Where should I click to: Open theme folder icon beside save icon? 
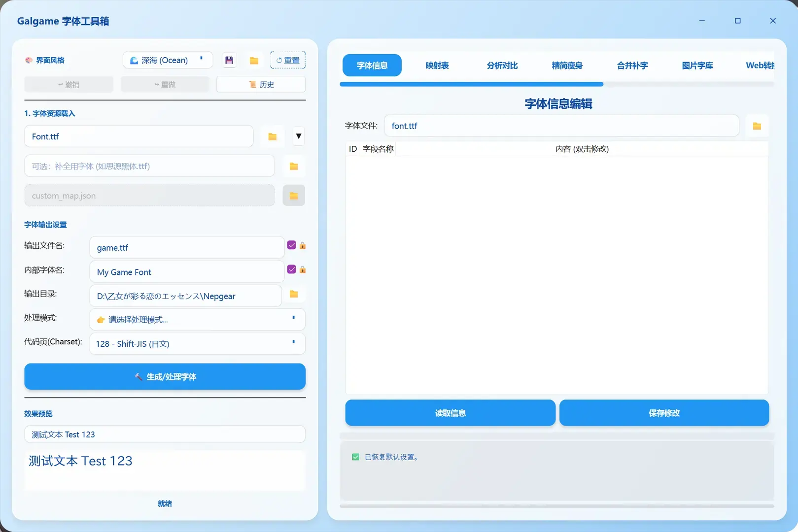(254, 60)
